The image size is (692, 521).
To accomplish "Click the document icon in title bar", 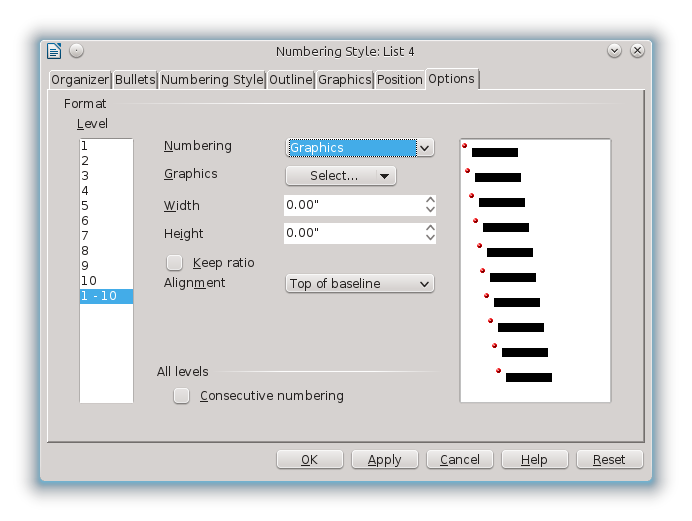I will coord(54,51).
